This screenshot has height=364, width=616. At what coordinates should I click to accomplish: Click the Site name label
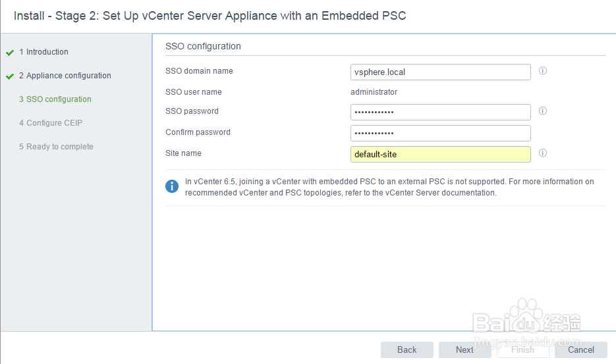(183, 153)
